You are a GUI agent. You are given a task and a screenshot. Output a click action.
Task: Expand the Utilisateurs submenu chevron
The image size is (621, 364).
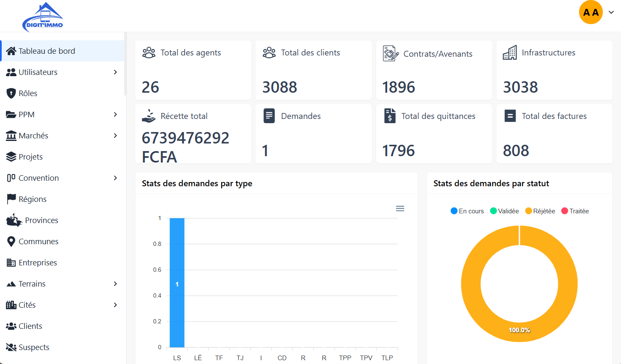click(x=115, y=72)
